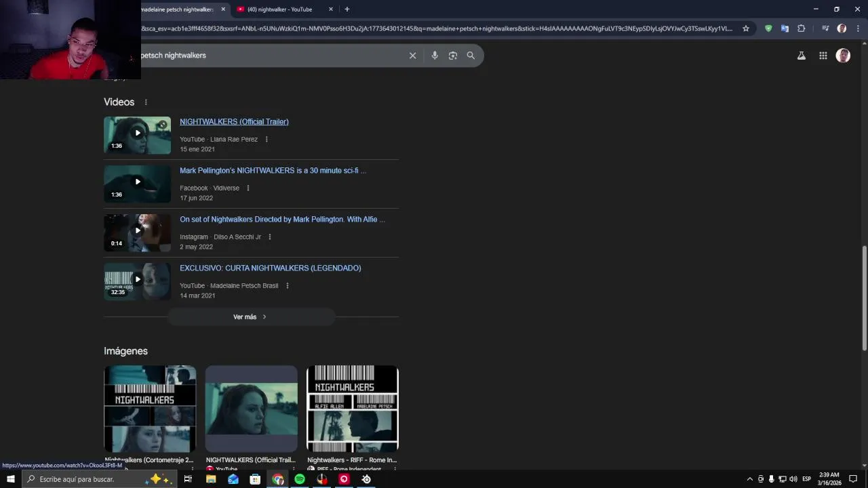Open more options next to Videos heading
This screenshot has height=488, width=868.
(x=145, y=102)
